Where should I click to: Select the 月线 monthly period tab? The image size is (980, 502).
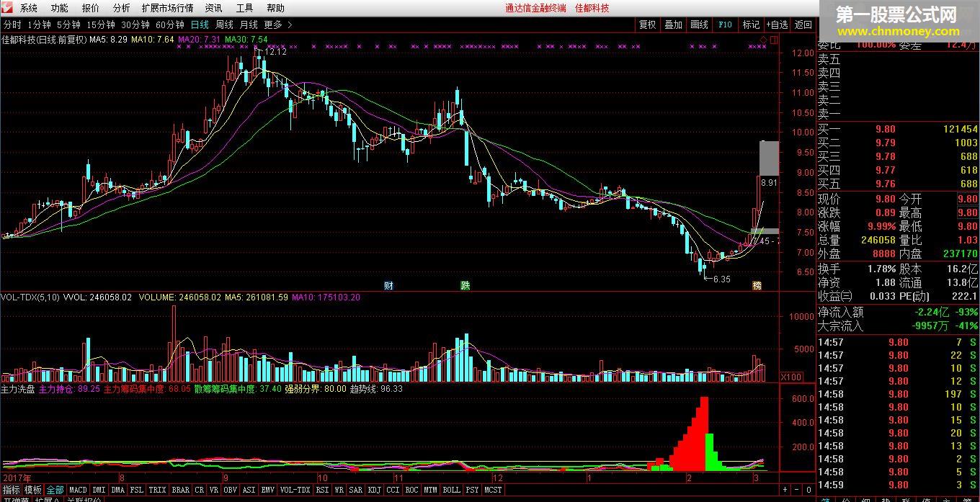249,24
